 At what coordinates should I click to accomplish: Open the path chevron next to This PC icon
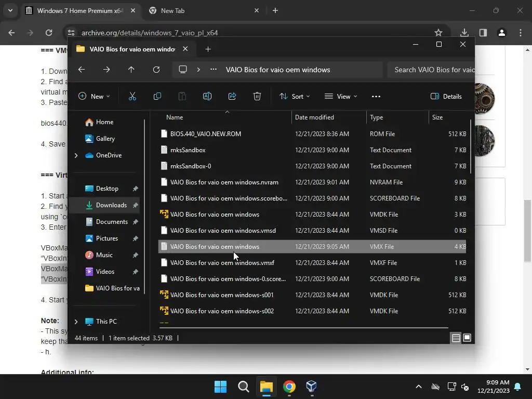coord(198,70)
